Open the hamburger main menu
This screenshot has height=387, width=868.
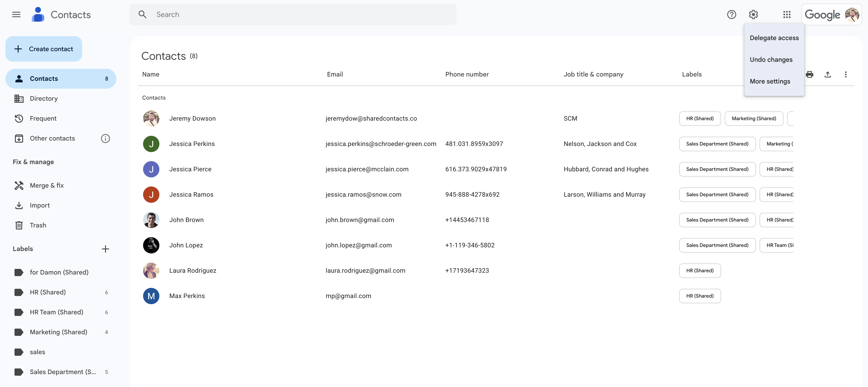[x=16, y=14]
